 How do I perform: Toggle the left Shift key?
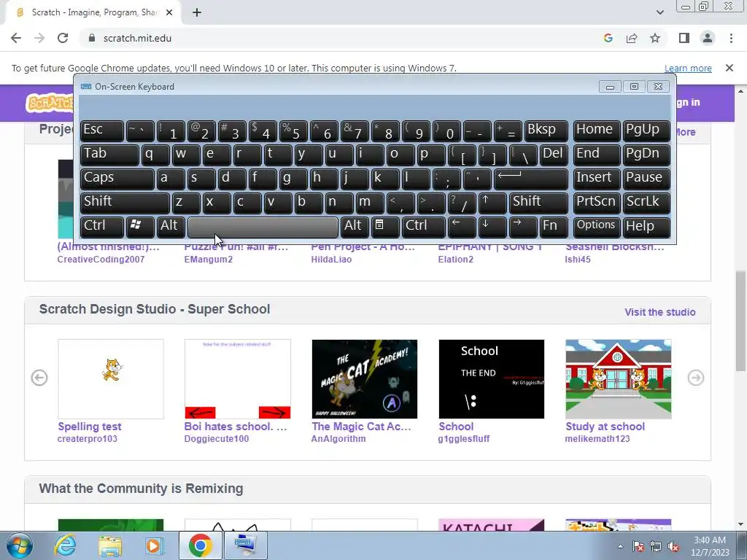point(125,203)
